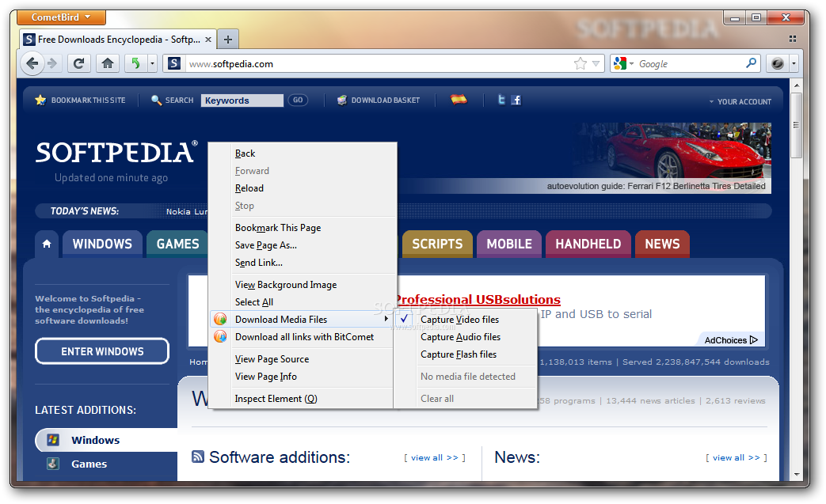Open the address bar history dropdown arrow
826x504 pixels.
pyautogui.click(x=596, y=63)
